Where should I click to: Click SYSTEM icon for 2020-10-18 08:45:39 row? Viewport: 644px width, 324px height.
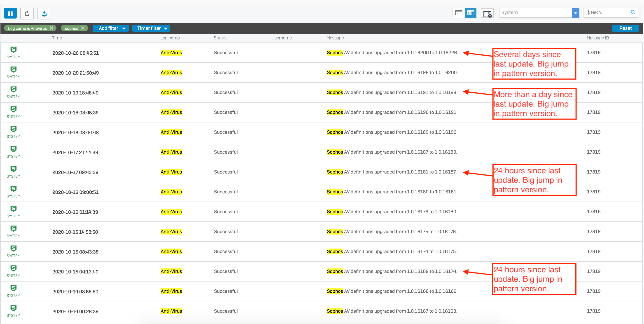click(x=14, y=112)
